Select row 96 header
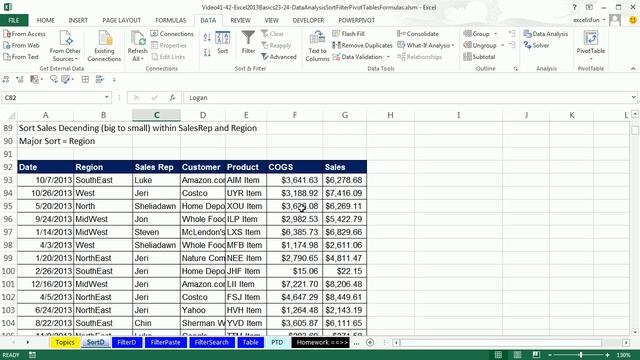640x360 pixels. [8, 219]
